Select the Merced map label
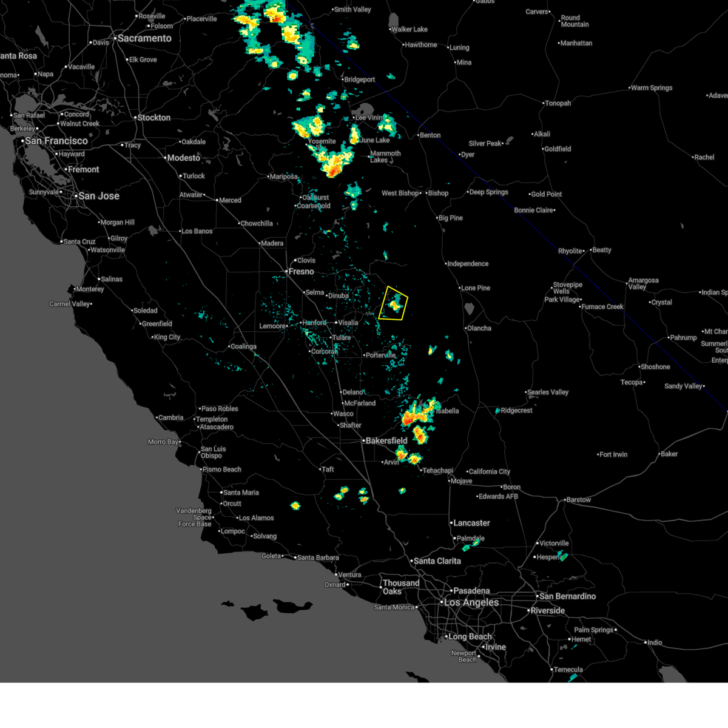 (230, 200)
